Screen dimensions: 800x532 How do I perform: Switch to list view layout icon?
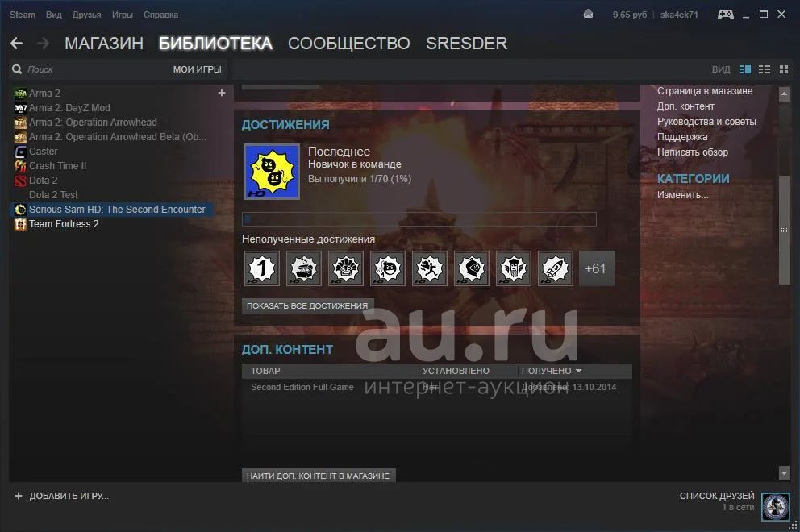tap(765, 69)
